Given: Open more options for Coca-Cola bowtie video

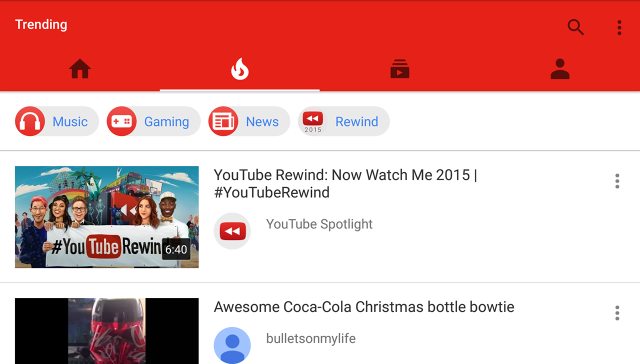Looking at the screenshot, I should [x=617, y=313].
